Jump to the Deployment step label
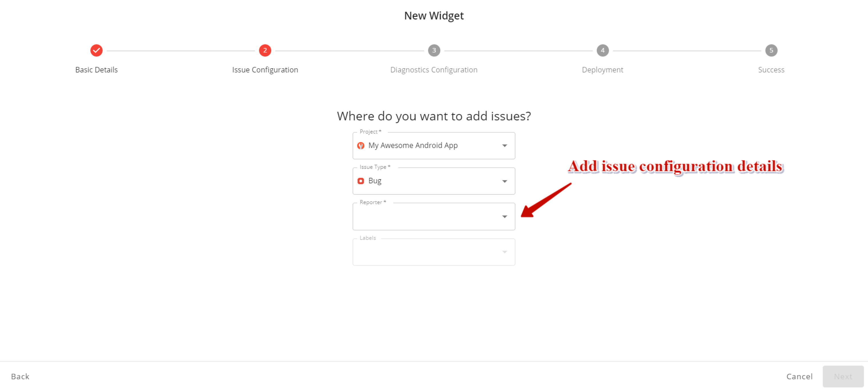This screenshot has width=868, height=391. (602, 70)
